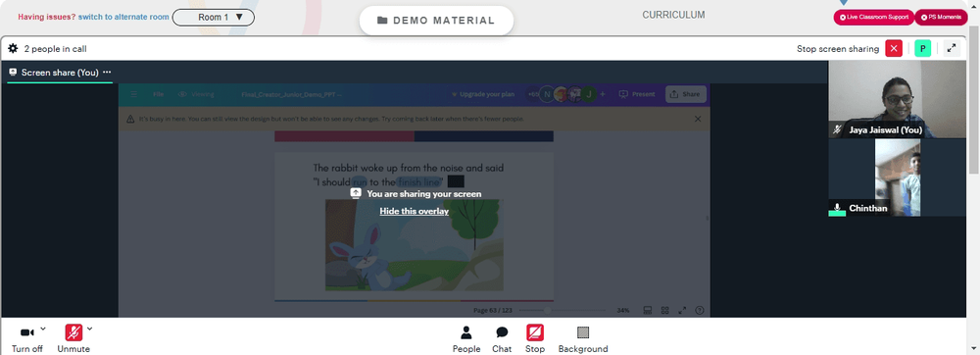Open Live Classroom Support
This screenshot has width=980, height=355.
874,18
